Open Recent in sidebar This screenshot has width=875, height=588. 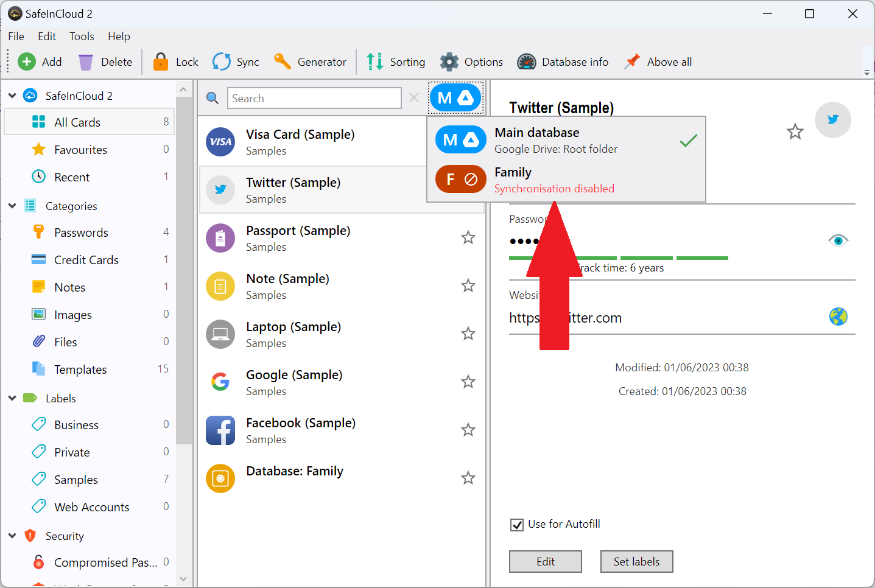90,177
